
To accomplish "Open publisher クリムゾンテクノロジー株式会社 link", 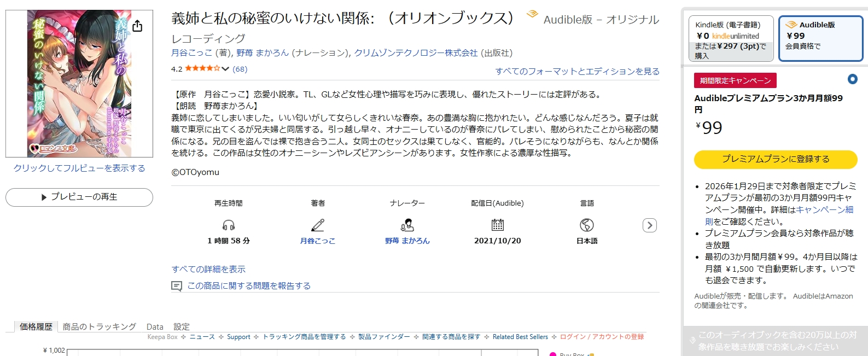I will point(416,53).
